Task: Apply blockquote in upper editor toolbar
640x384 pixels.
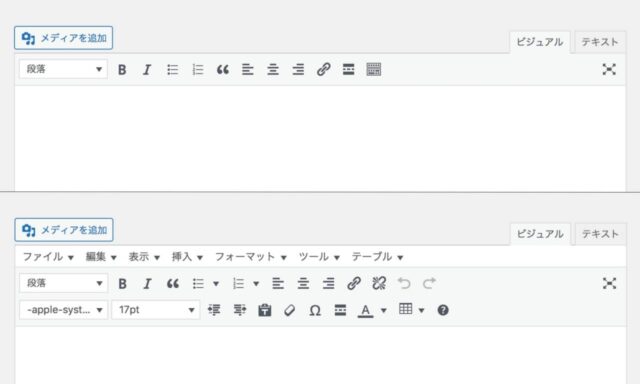Action: click(223, 70)
